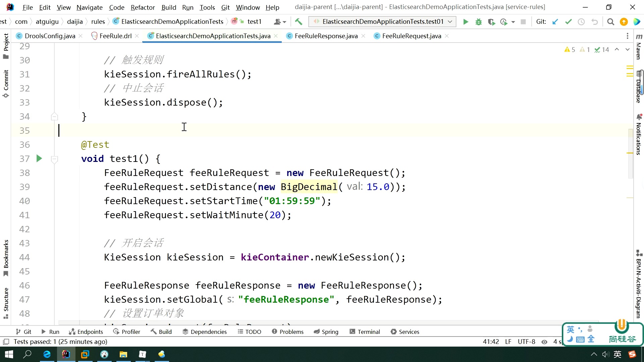Open the Refactor menu
The height and width of the screenshot is (362, 644).
pyautogui.click(x=143, y=7)
